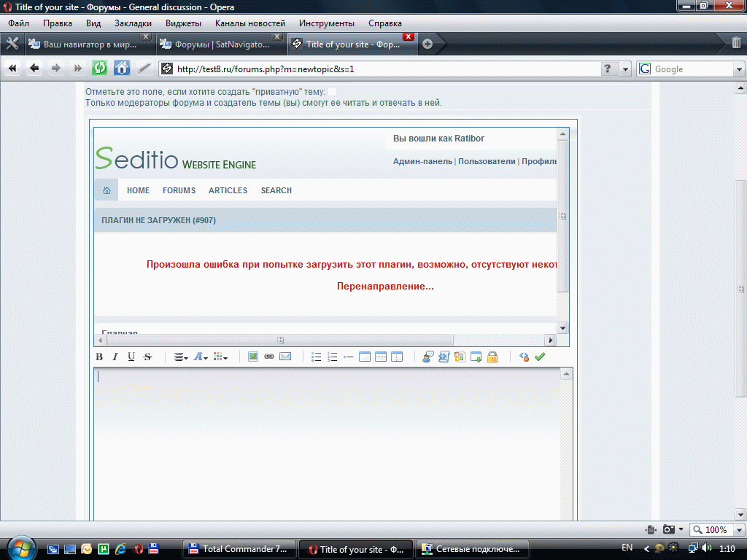Image resolution: width=747 pixels, height=560 pixels.
Task: Insert a single list item
Action: (x=348, y=357)
